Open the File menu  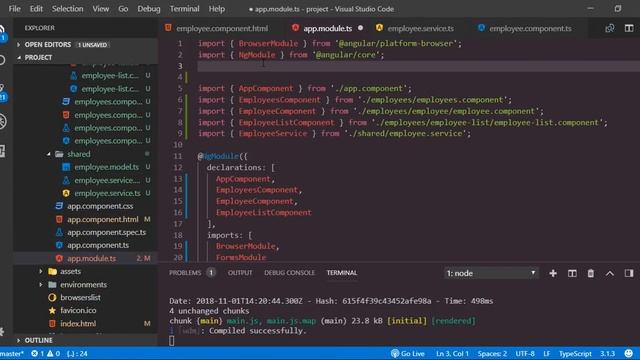pos(14,9)
